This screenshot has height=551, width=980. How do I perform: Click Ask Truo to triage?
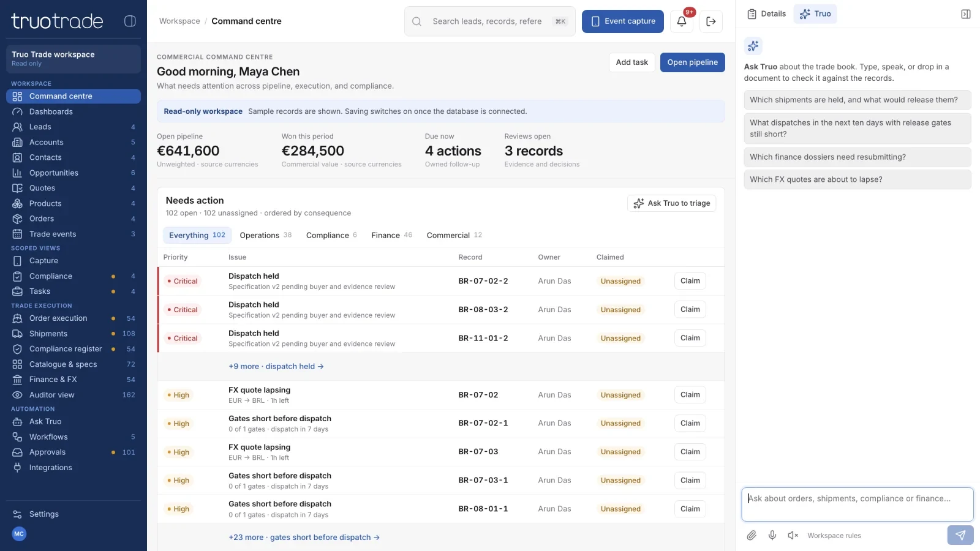point(672,203)
